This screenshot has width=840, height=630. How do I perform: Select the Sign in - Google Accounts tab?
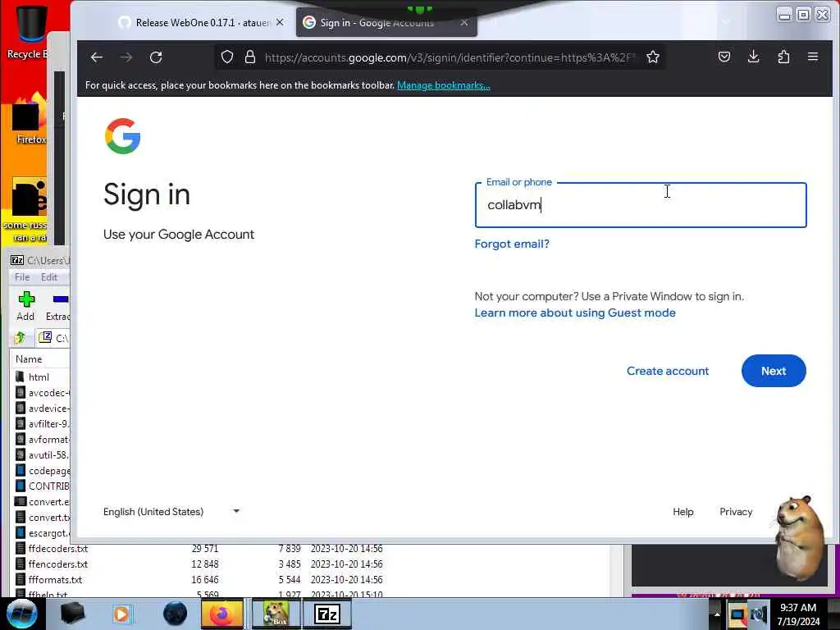pyautogui.click(x=386, y=22)
